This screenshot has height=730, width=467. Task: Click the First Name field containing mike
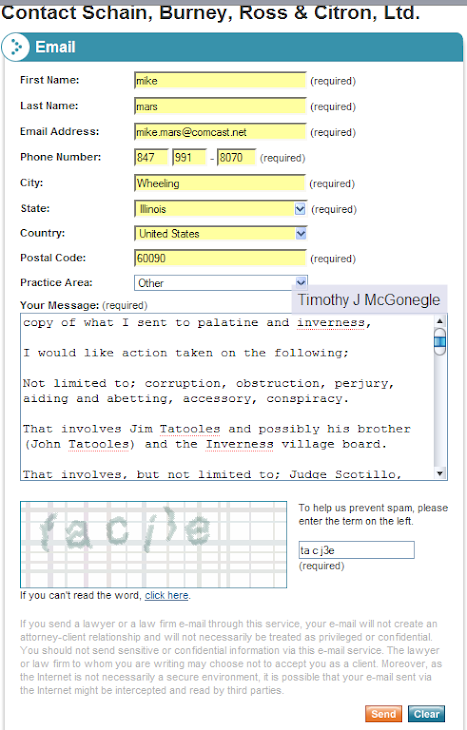(220, 81)
